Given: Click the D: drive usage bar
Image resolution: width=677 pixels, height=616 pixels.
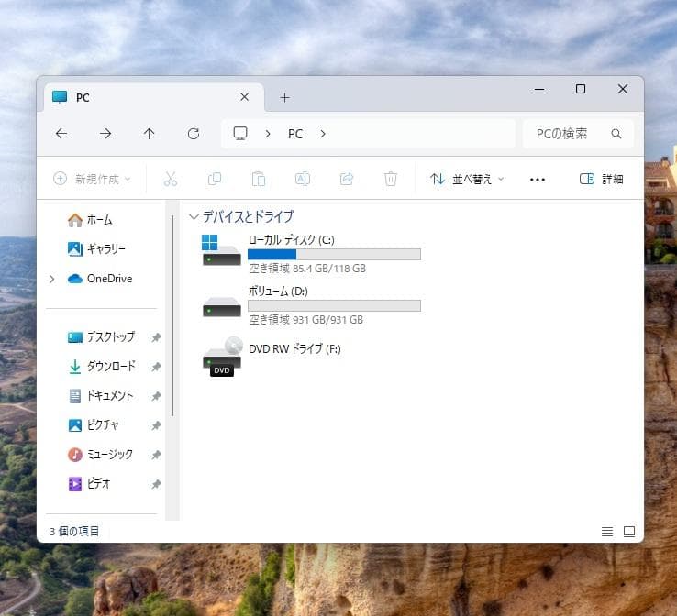Looking at the screenshot, I should pyautogui.click(x=334, y=306).
